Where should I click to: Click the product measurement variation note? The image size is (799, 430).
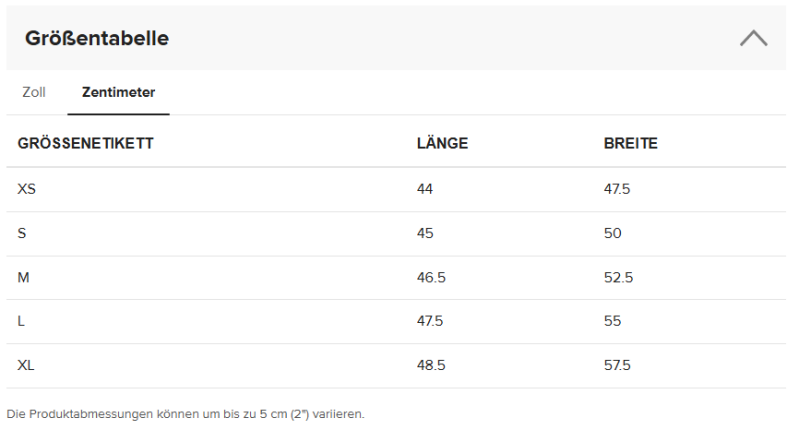[x=186, y=413]
